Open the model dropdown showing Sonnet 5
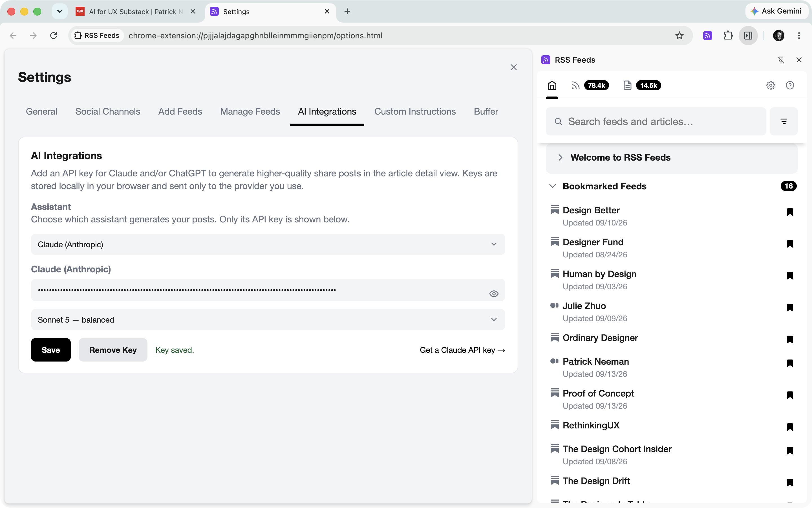Image resolution: width=812 pixels, height=508 pixels. pyautogui.click(x=268, y=319)
